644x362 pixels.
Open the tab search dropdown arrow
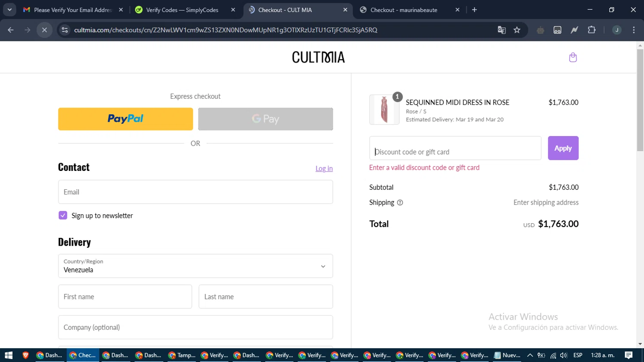tap(9, 10)
